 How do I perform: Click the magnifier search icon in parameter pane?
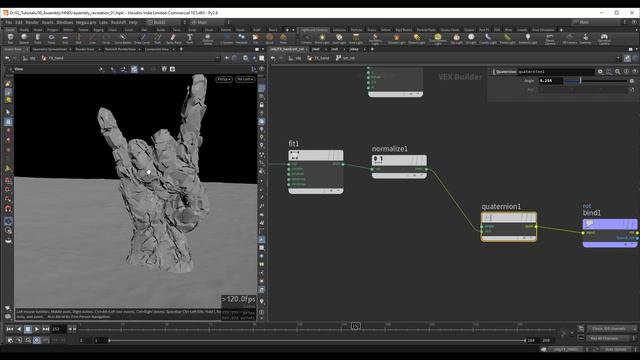618,71
